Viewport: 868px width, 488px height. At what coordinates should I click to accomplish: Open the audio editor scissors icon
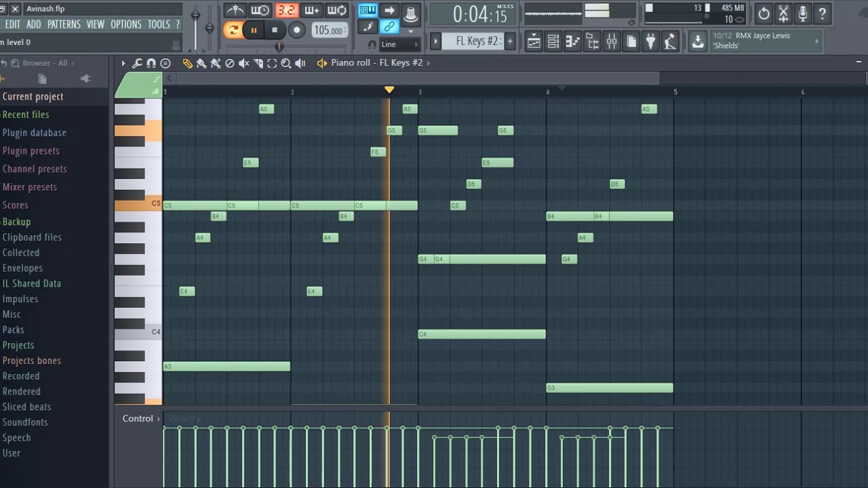pyautogui.click(x=783, y=13)
